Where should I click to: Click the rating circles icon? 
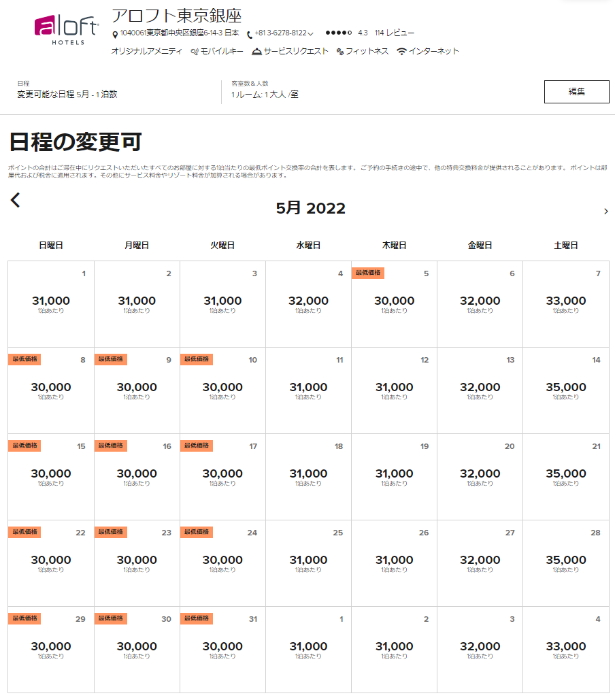pos(338,33)
